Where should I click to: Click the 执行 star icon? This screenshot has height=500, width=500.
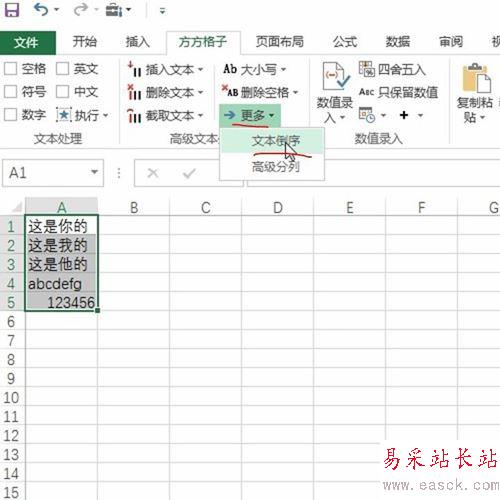click(x=63, y=115)
